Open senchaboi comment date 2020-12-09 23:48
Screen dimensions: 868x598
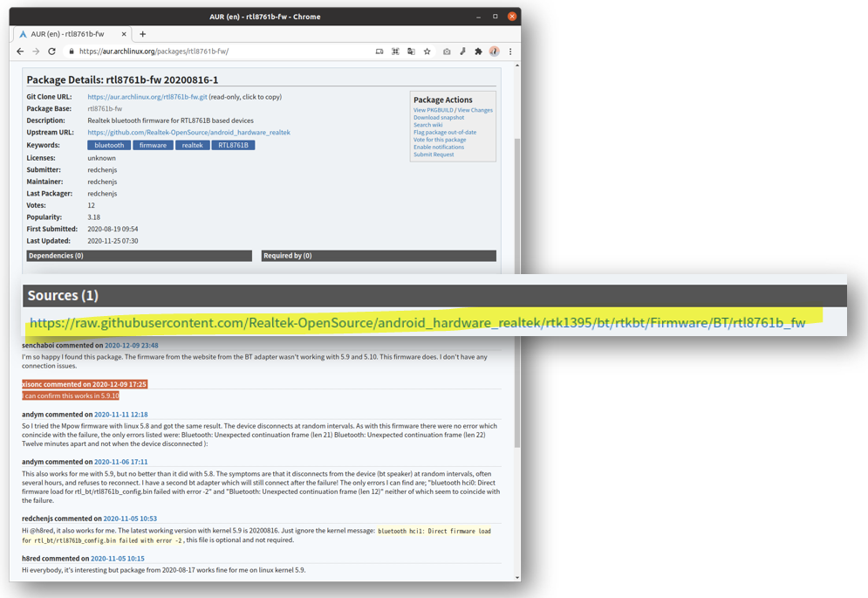coord(131,346)
